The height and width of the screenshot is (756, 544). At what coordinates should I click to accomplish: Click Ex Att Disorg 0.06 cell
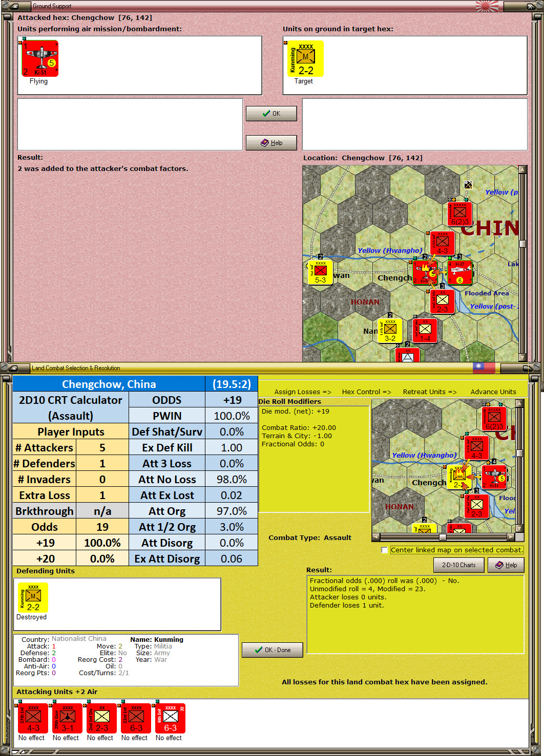[232, 559]
